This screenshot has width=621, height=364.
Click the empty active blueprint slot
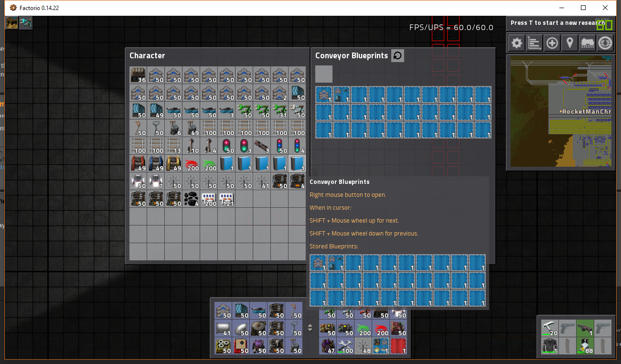point(324,74)
